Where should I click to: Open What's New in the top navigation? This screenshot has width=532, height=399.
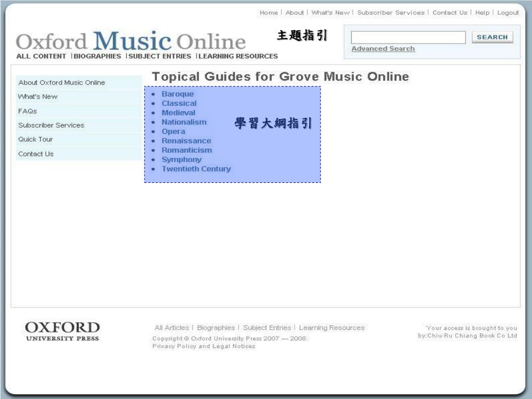[330, 12]
